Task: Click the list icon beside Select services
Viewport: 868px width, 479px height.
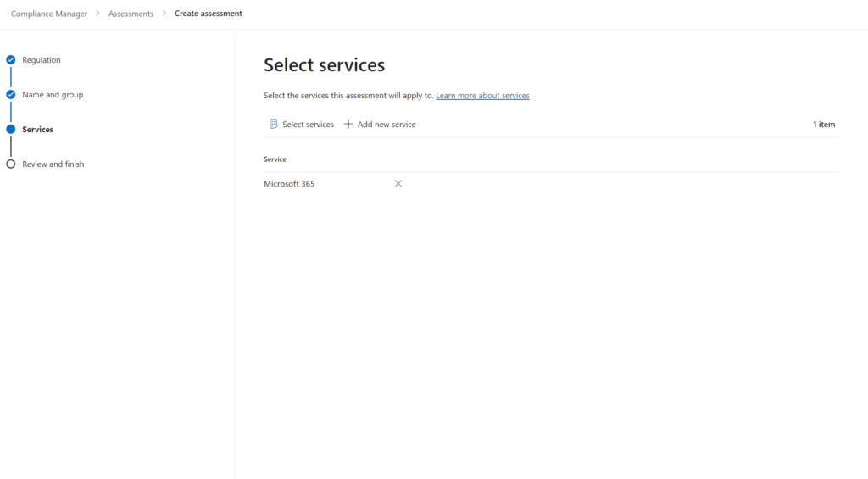Action: pyautogui.click(x=273, y=125)
